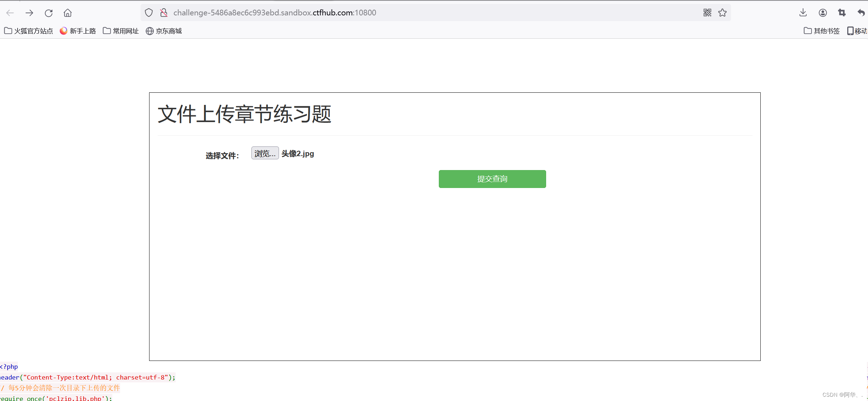Image resolution: width=868 pixels, height=401 pixels.
Task: Open the downloads panel
Action: click(803, 13)
